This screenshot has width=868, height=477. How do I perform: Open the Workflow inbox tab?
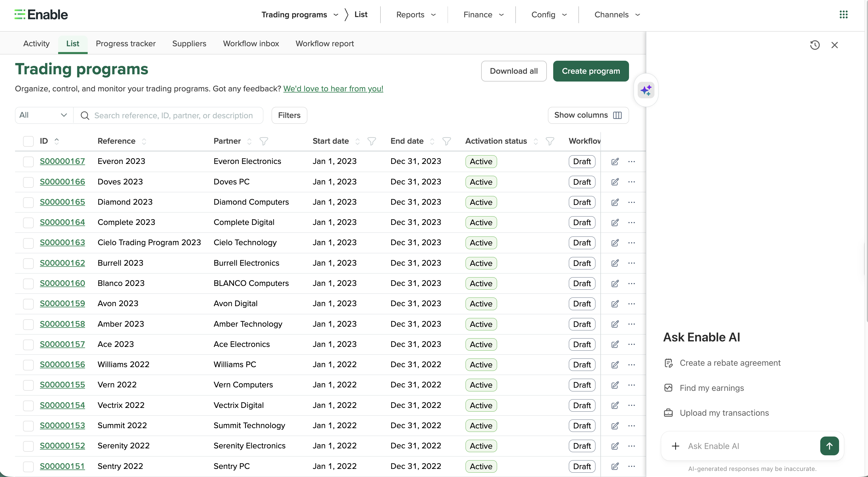click(x=251, y=43)
